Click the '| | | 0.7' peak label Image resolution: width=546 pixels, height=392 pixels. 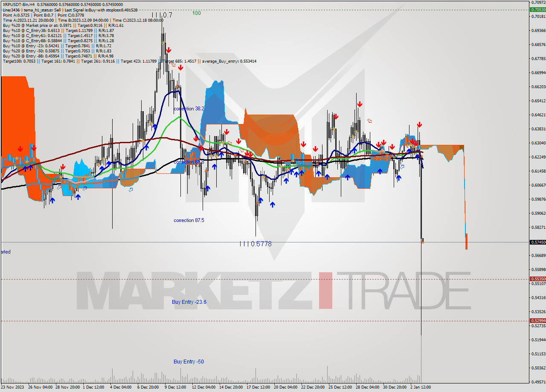point(162,15)
